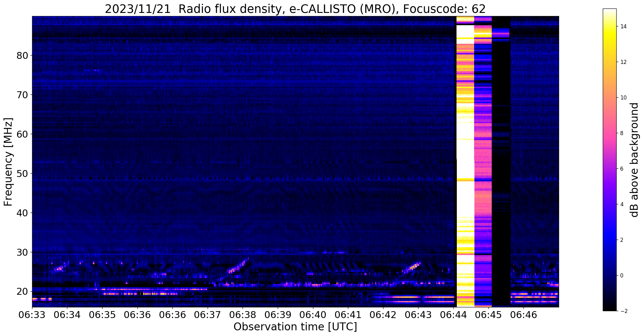Click the drifting burst streak near 06:43

coord(412,267)
